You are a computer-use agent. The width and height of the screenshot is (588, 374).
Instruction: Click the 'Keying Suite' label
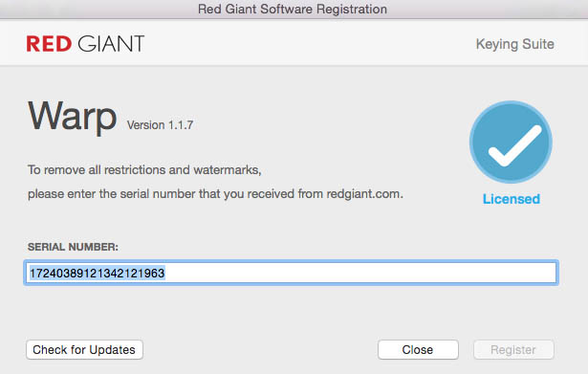tap(515, 44)
